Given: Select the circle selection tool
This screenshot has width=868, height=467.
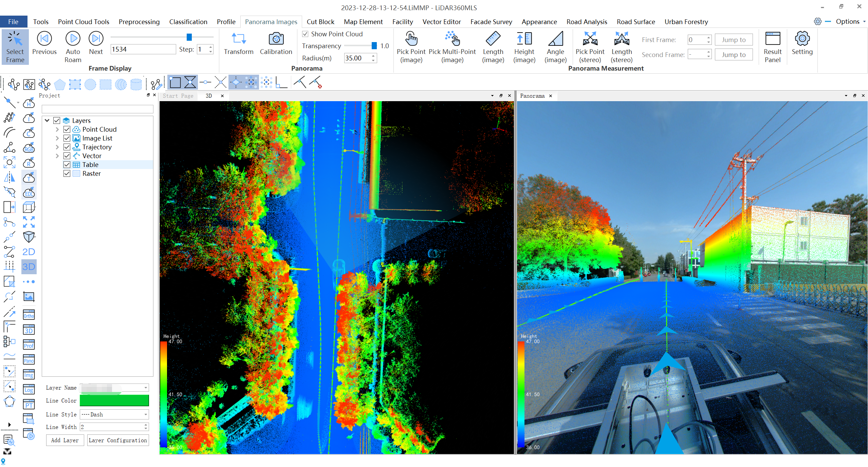Looking at the screenshot, I should tap(90, 84).
